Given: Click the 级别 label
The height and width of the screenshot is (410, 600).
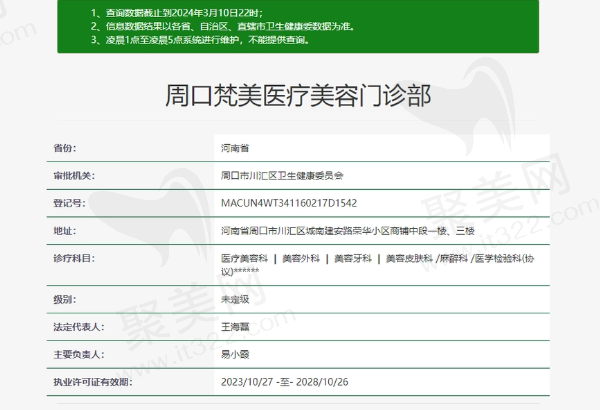Looking at the screenshot, I should 65,299.
